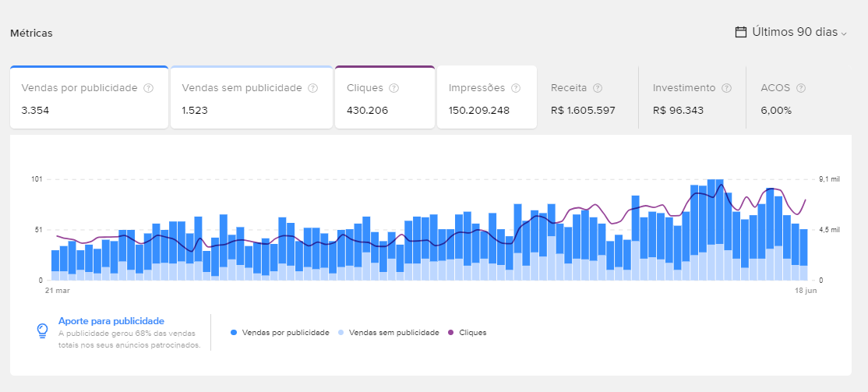Click the Vendas por publicidade legend color dot
Viewport: 868px width, 392px height.
[235, 333]
